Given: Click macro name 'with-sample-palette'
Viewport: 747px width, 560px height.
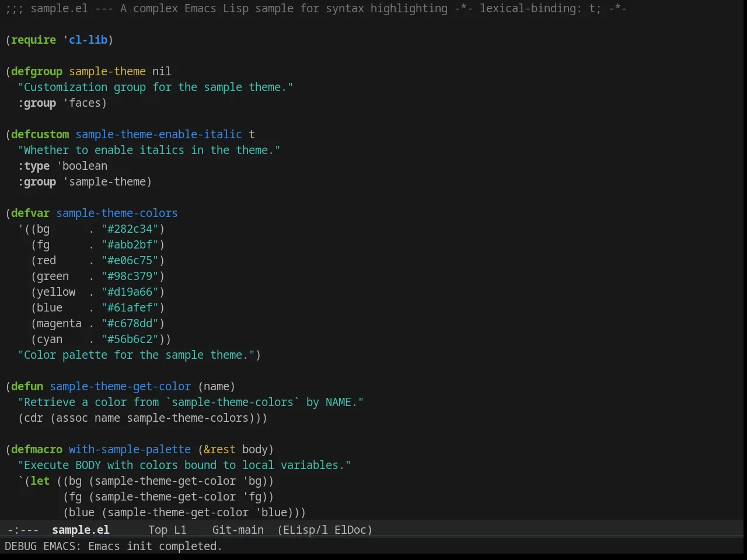Looking at the screenshot, I should 130,449.
